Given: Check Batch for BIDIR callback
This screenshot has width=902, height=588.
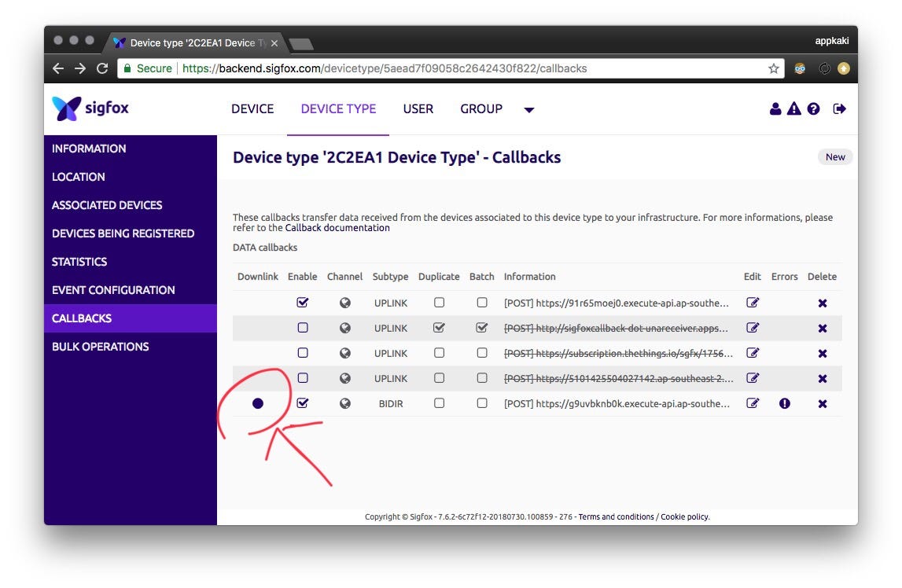Looking at the screenshot, I should 482,403.
